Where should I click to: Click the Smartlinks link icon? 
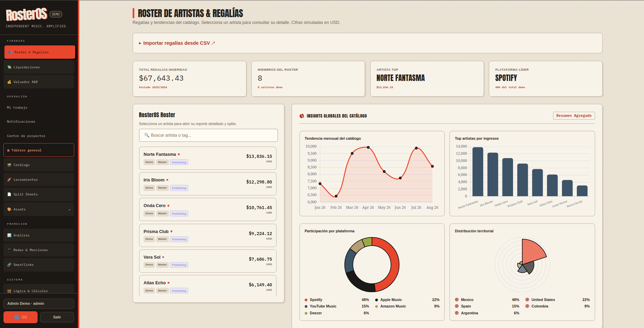pos(9,265)
